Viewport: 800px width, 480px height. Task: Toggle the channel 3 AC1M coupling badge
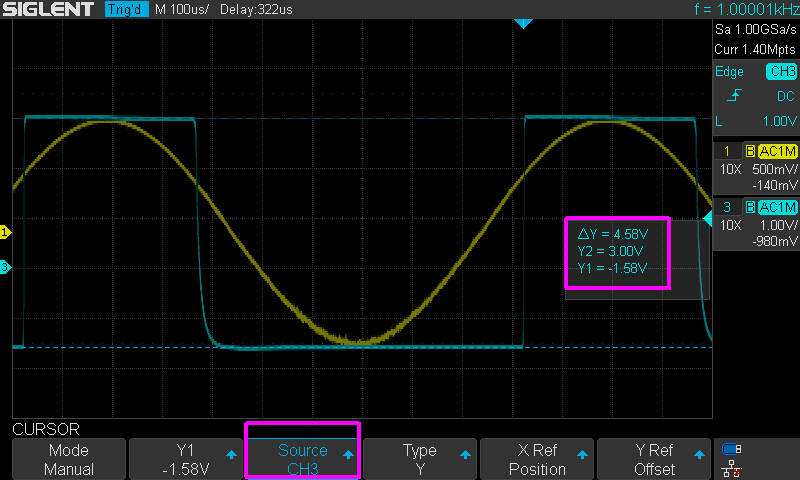[x=777, y=207]
